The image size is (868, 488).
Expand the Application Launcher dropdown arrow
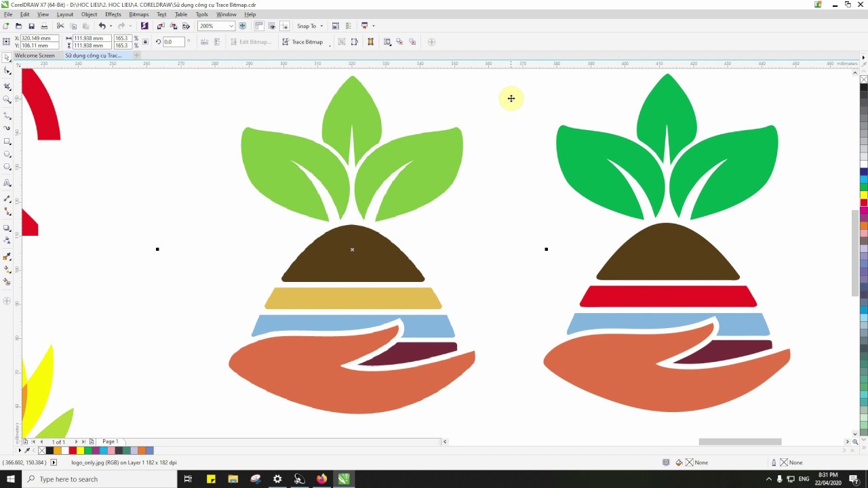(x=373, y=26)
